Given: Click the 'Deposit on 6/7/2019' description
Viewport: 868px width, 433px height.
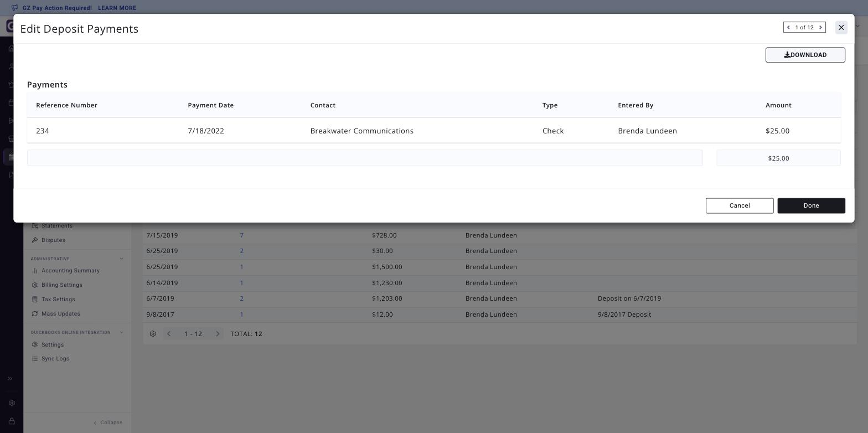Looking at the screenshot, I should (x=629, y=298).
